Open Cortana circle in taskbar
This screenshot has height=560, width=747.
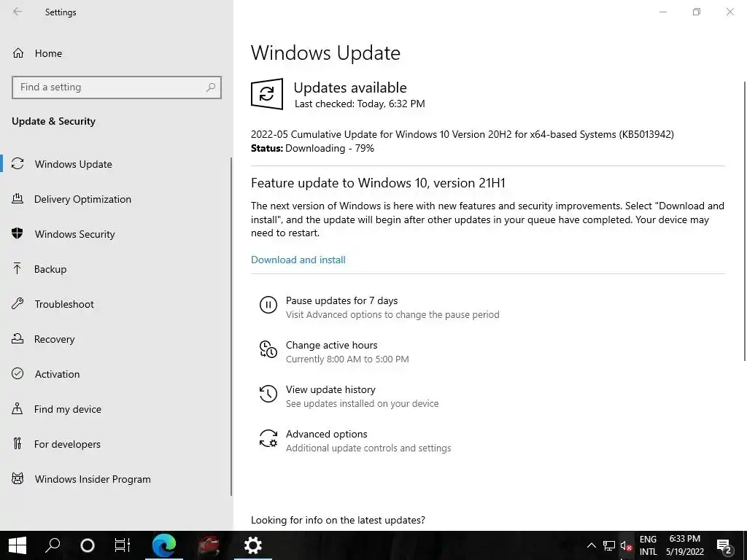[88, 545]
